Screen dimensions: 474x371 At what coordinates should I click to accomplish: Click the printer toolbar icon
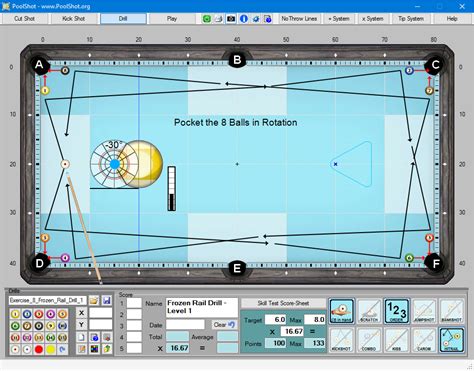[x=219, y=19]
